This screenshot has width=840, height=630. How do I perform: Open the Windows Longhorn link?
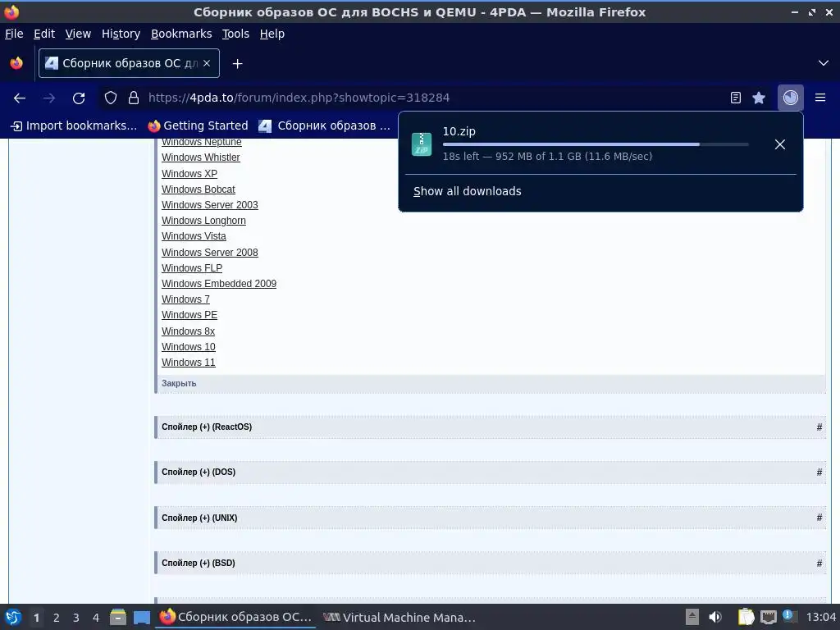point(203,220)
